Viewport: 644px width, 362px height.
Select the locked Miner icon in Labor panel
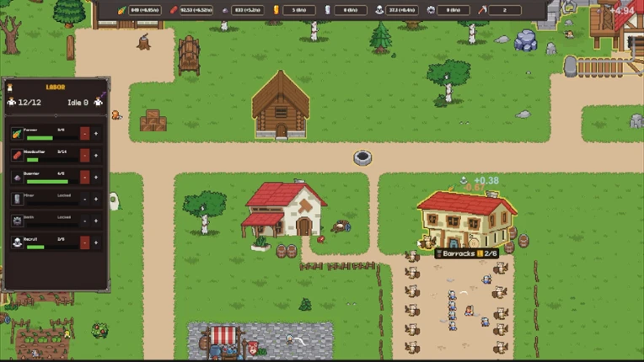pyautogui.click(x=17, y=199)
